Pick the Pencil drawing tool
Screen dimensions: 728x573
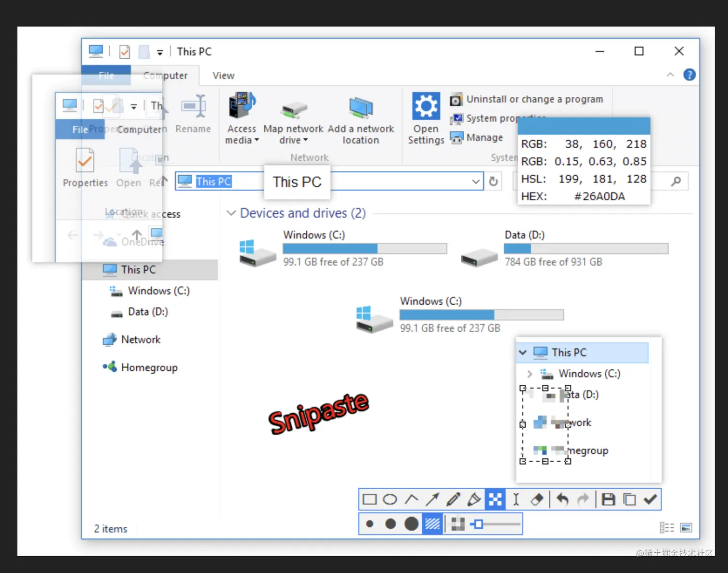click(x=453, y=499)
